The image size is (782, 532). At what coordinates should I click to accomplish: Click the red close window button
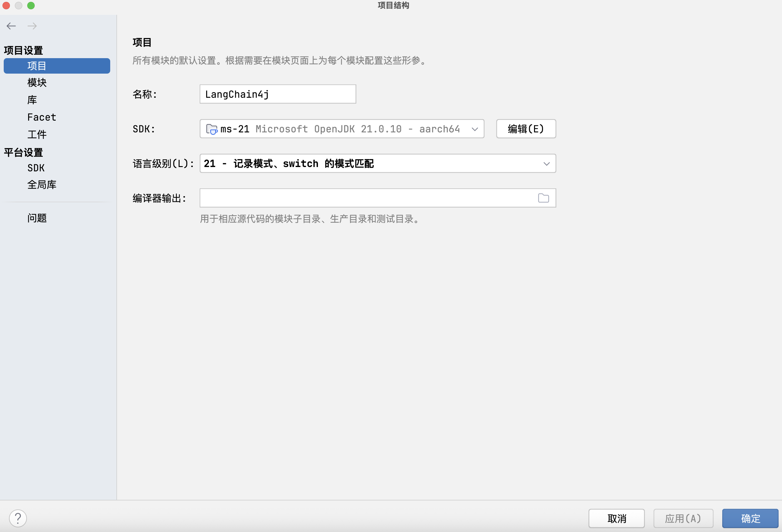tap(6, 5)
